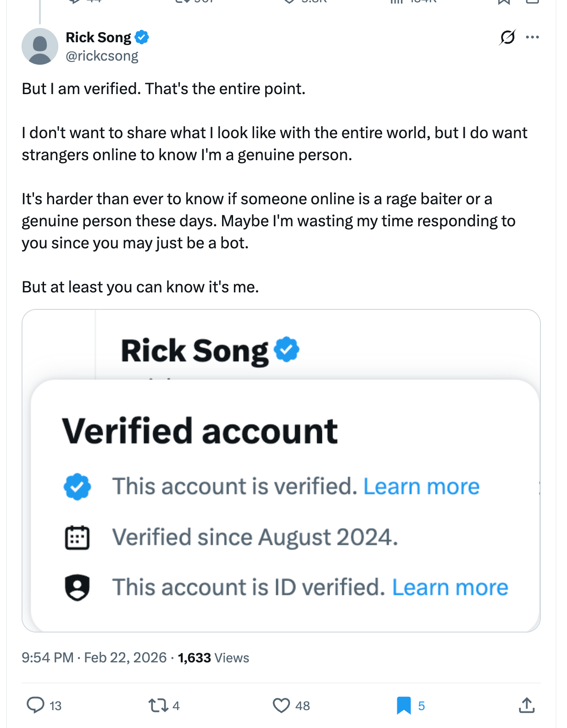567x728 pixels.
Task: Click Learn more after 'This account is ID verified'
Action: point(450,587)
